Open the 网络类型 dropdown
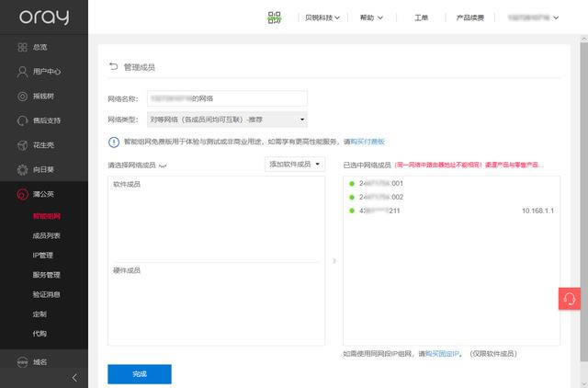Screen dimensions: 588x388 [x=226, y=120]
